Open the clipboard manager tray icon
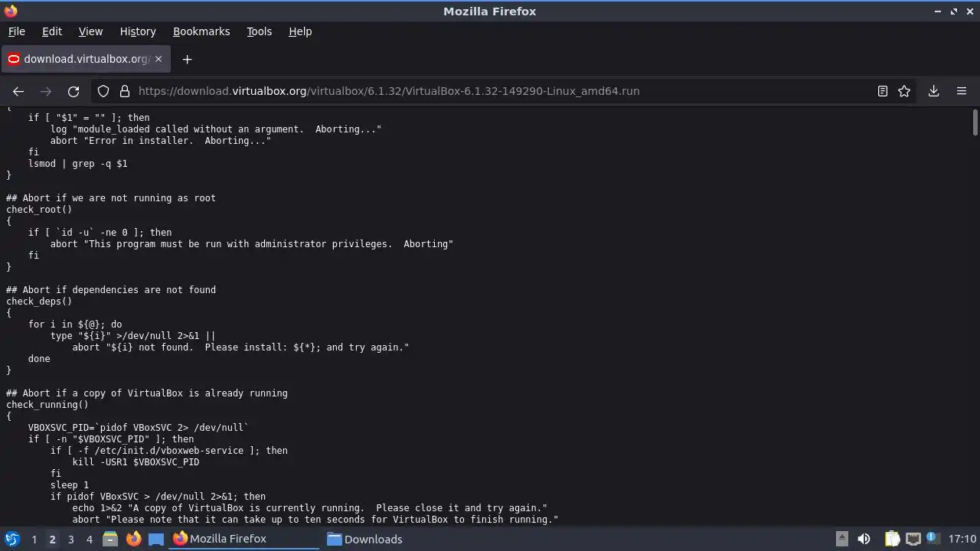This screenshot has height=551, width=980. click(892, 539)
